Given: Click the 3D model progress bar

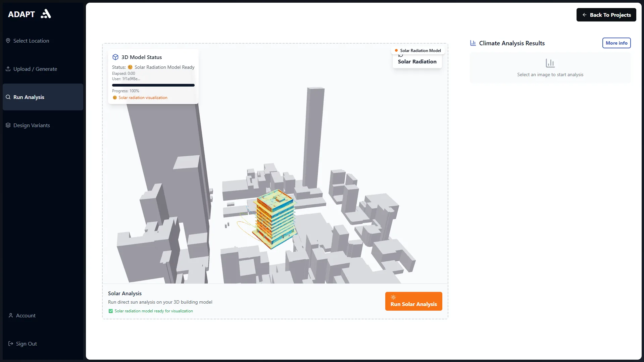Looking at the screenshot, I should pos(153,85).
